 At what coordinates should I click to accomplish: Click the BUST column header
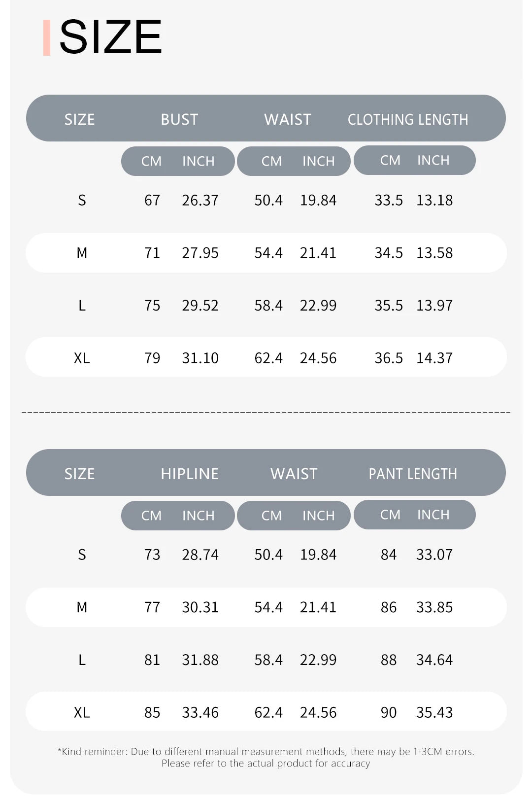[x=179, y=119]
